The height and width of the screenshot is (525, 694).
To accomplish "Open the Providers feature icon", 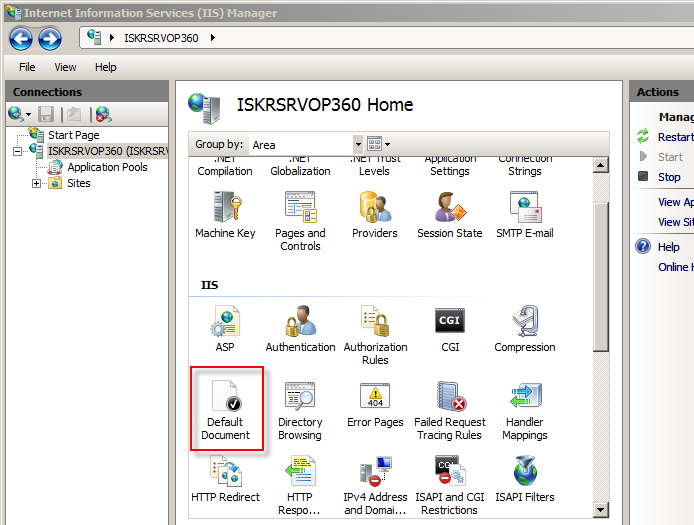I will [375, 215].
